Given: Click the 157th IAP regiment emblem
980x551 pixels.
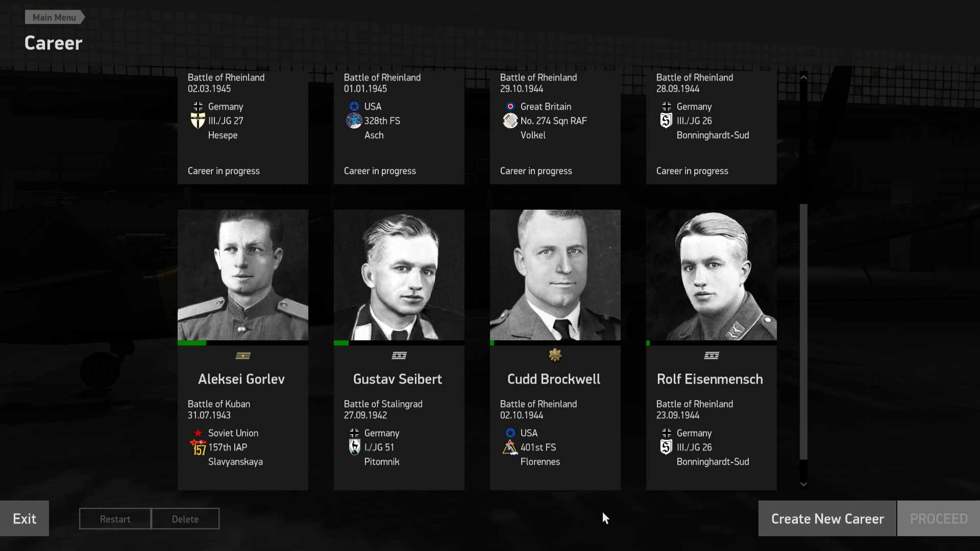Looking at the screenshot, I should point(198,447).
